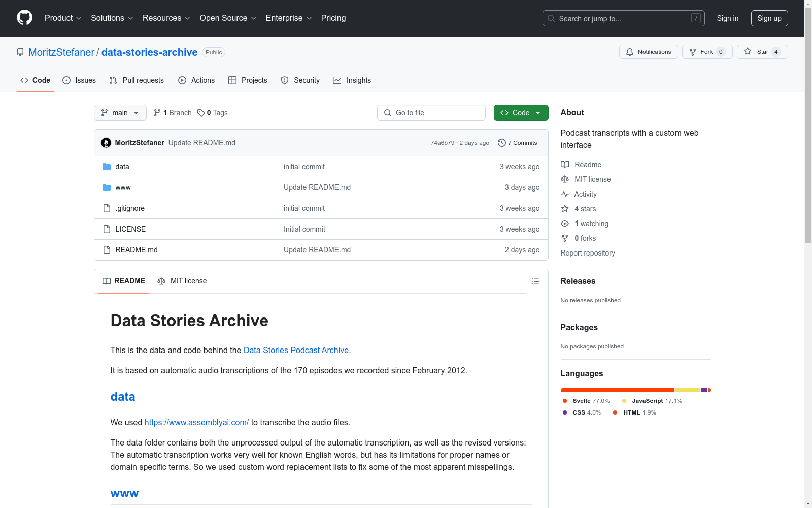The image size is (812, 508).
Task: Open the Security tab
Action: tap(300, 80)
